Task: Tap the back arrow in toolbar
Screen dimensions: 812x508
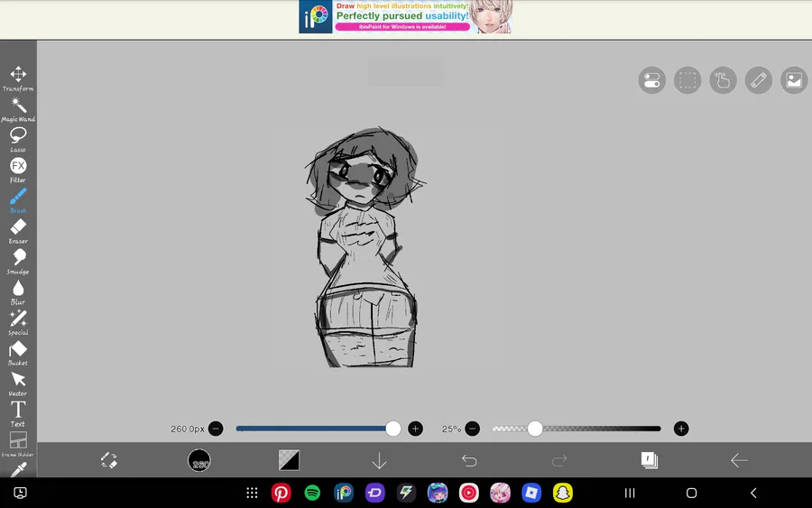Action: [739, 460]
